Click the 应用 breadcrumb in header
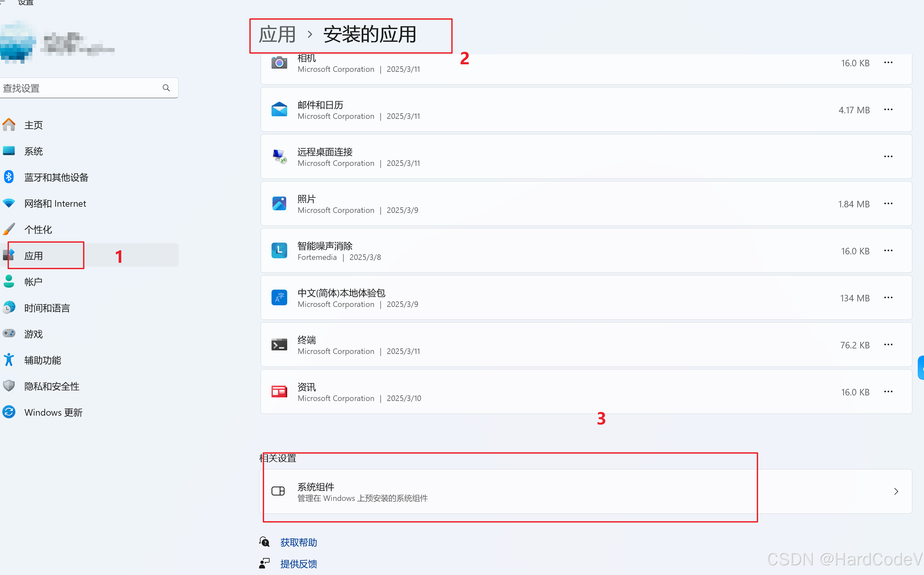This screenshot has width=924, height=575. click(x=277, y=35)
